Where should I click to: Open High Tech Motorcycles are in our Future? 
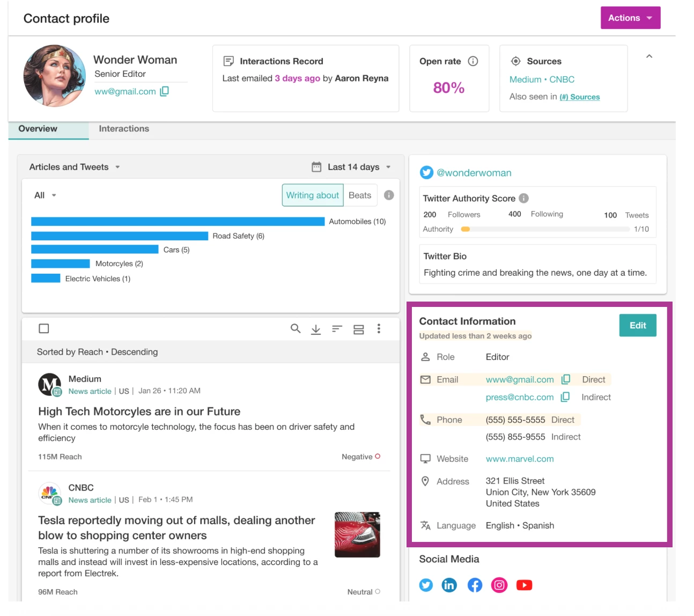pos(139,412)
